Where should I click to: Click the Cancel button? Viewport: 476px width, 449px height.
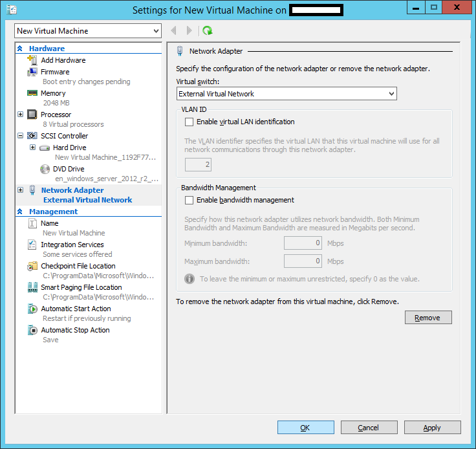pyautogui.click(x=369, y=428)
